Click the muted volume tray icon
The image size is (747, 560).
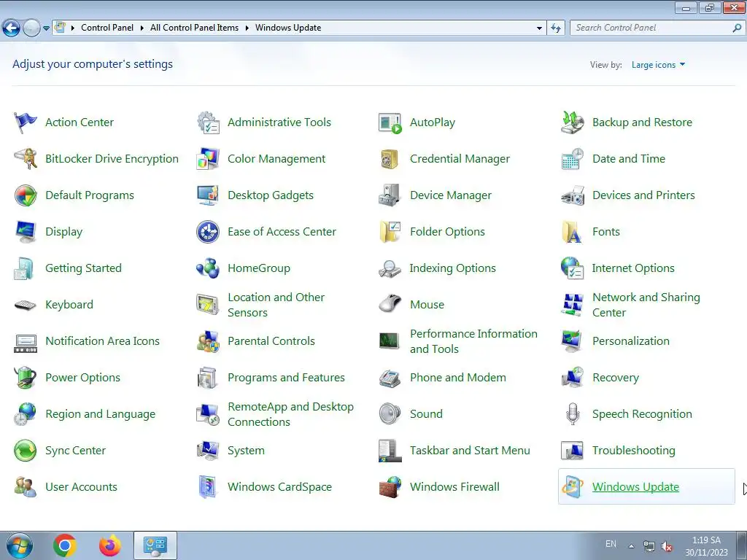(667, 546)
